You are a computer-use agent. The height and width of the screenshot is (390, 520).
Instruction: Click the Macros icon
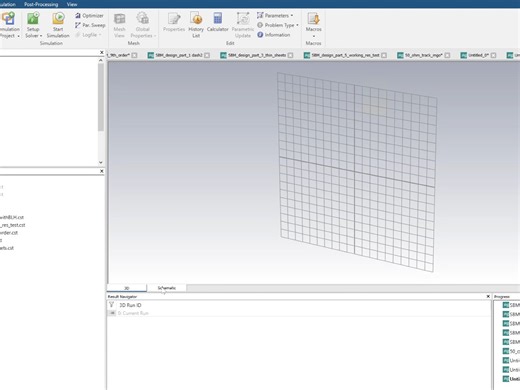tap(313, 19)
